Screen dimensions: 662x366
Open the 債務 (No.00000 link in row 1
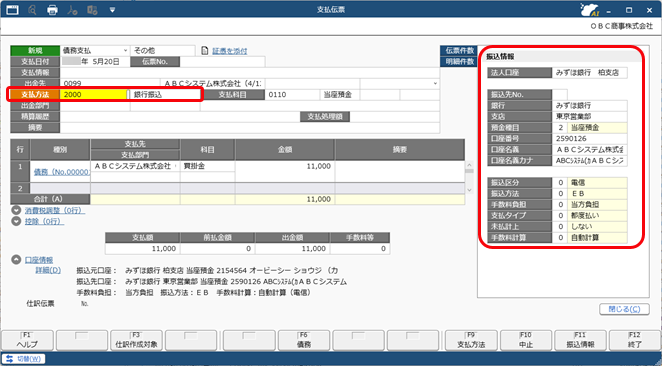(x=62, y=172)
